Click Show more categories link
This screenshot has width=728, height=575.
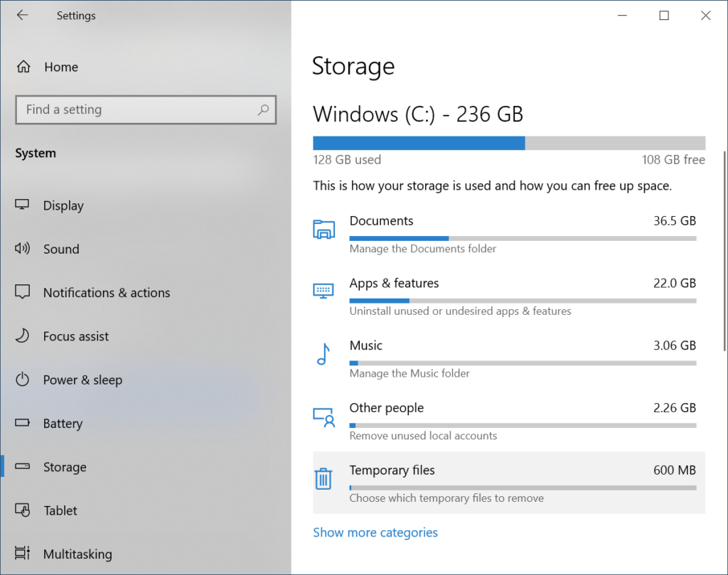tap(375, 532)
